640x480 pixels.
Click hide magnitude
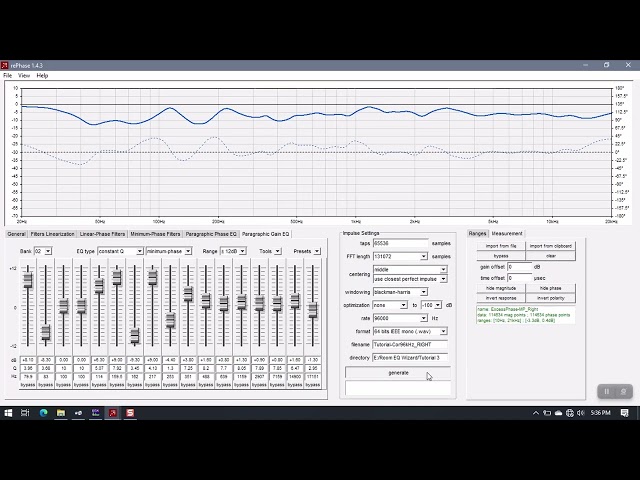coord(501,288)
